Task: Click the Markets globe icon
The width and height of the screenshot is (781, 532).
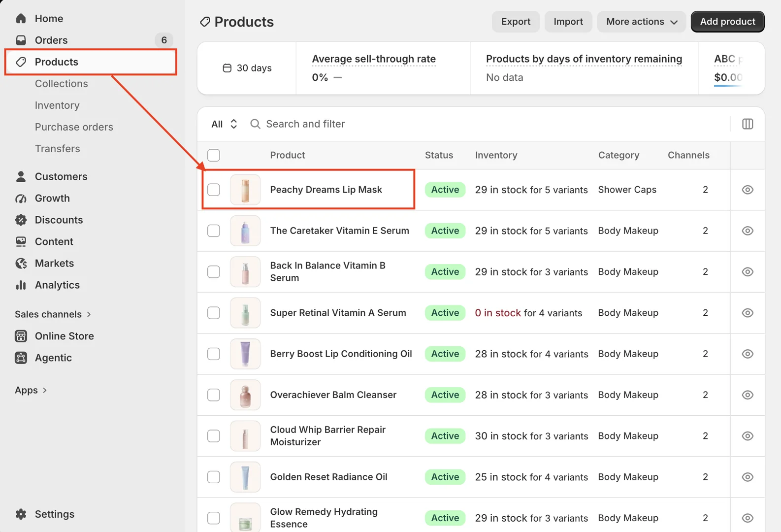Action: [21, 263]
